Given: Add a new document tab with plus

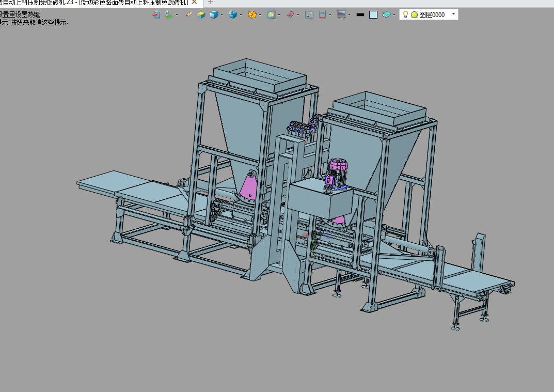Looking at the screenshot, I should pyautogui.click(x=210, y=2).
